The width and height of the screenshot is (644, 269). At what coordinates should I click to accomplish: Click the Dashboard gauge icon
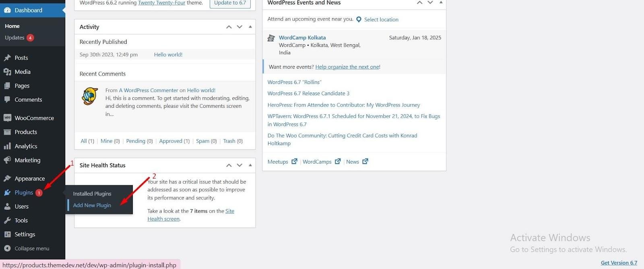point(7,10)
